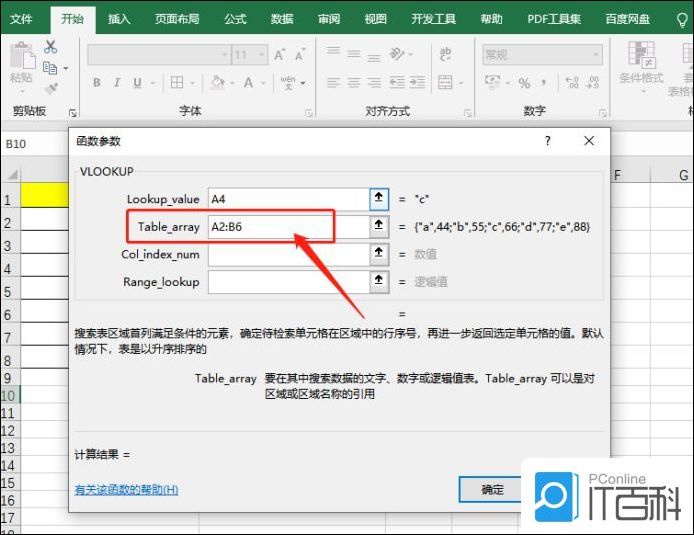This screenshot has width=694, height=535.
Task: Click the Fill Color bucket icon
Action: [x=217, y=82]
